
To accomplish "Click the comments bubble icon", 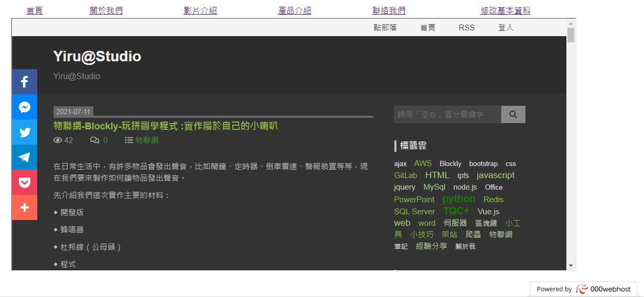I will 94,140.
